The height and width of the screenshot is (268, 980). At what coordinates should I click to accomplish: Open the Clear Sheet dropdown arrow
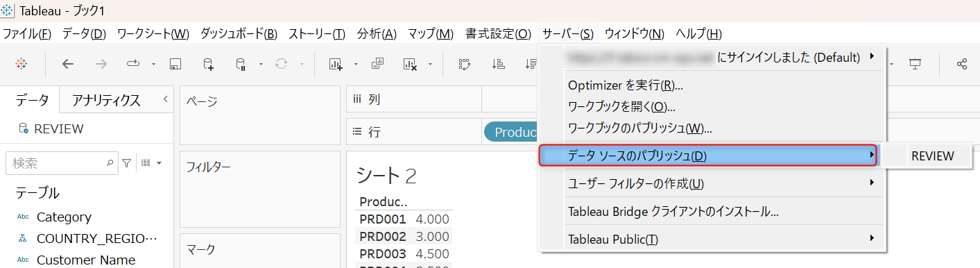tap(431, 65)
